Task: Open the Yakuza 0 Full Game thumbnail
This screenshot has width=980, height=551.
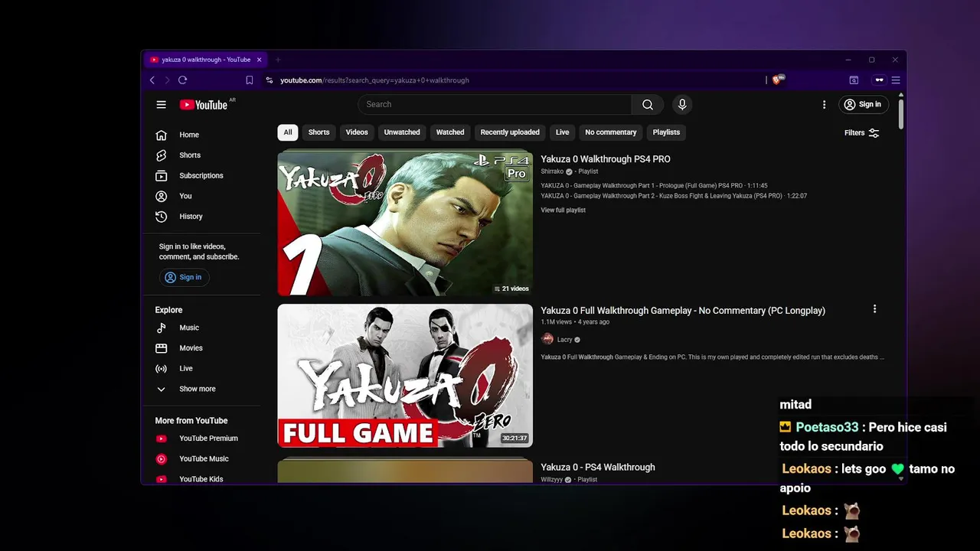Action: tap(405, 376)
